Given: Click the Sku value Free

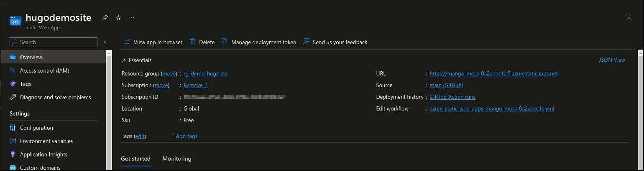Looking at the screenshot, I should [189, 120].
